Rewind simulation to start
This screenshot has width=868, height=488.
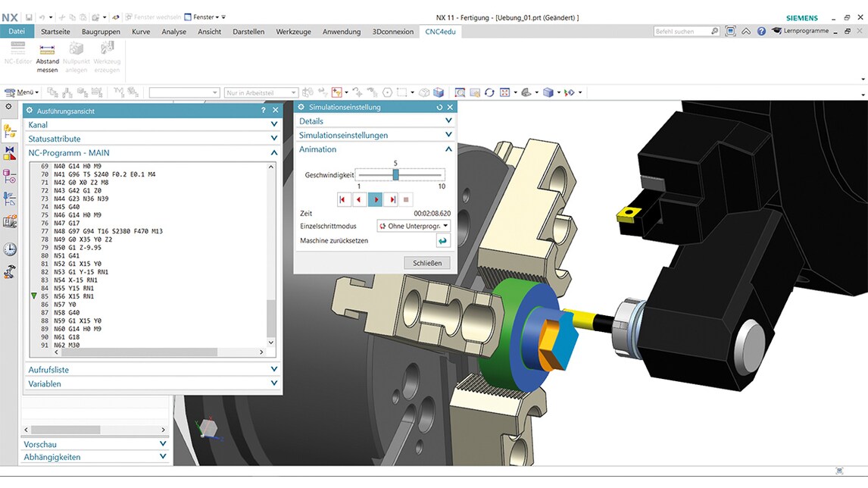pyautogui.click(x=343, y=199)
